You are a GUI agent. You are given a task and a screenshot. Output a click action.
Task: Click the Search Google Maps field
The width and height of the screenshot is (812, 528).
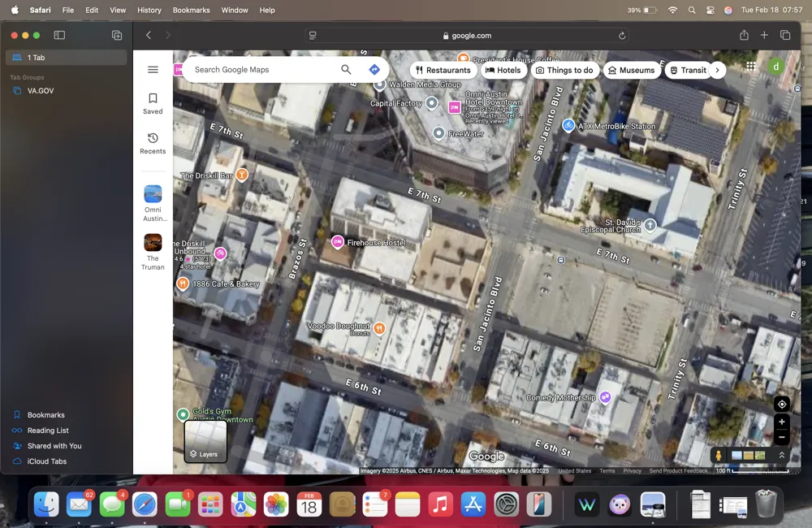[x=260, y=70]
